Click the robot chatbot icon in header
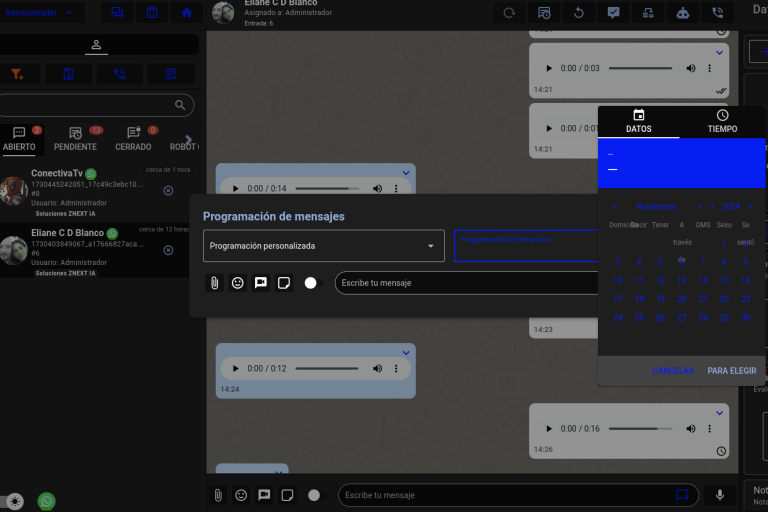Image resolution: width=768 pixels, height=512 pixels. [x=683, y=13]
